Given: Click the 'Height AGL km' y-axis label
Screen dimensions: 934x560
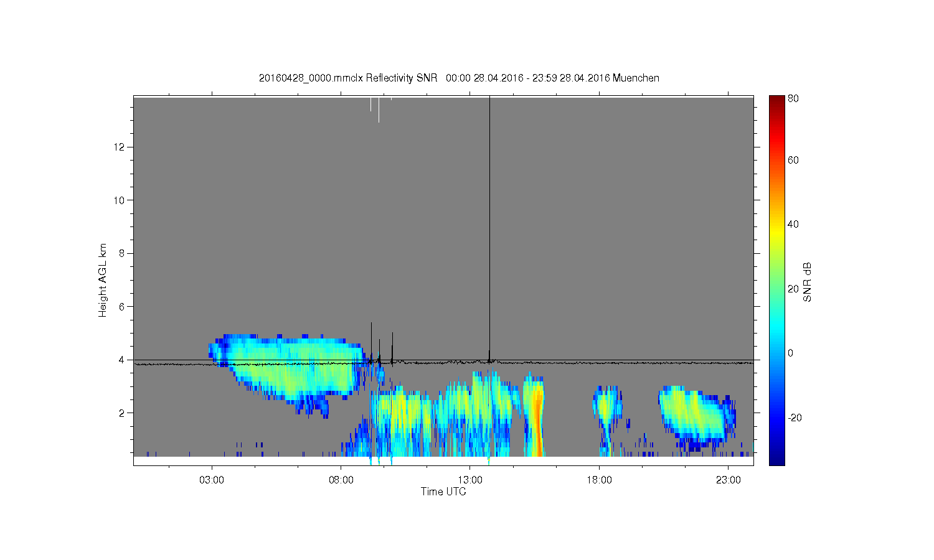Looking at the screenshot, I should tap(103, 280).
